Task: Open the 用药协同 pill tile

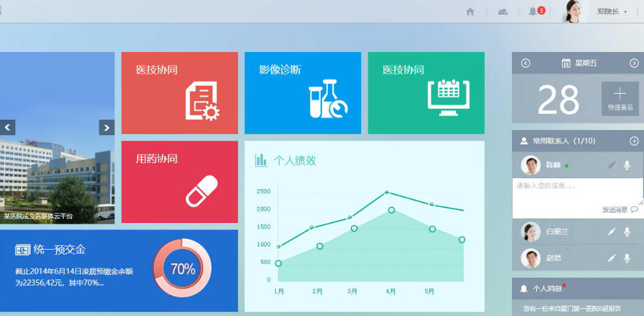Action: (180, 182)
